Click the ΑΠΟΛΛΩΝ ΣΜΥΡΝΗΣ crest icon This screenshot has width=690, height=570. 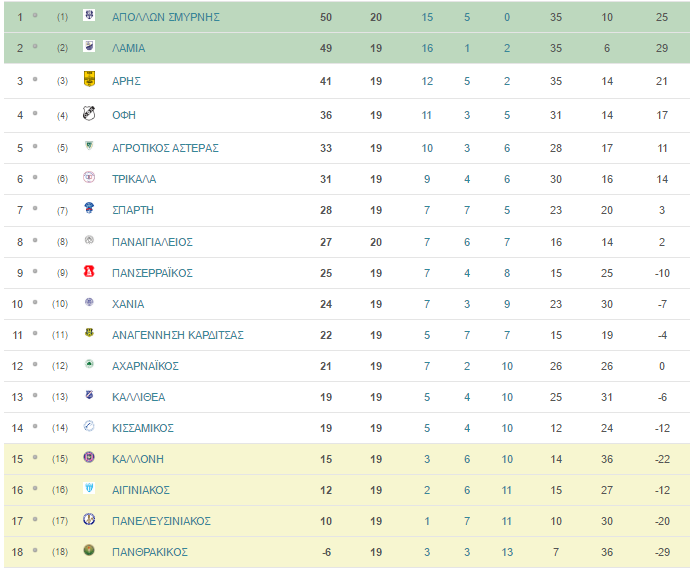(x=89, y=15)
